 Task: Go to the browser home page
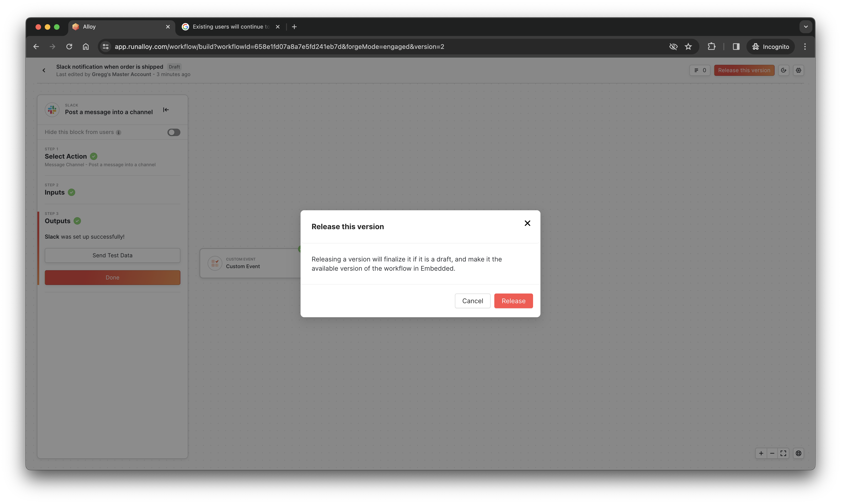tap(86, 47)
